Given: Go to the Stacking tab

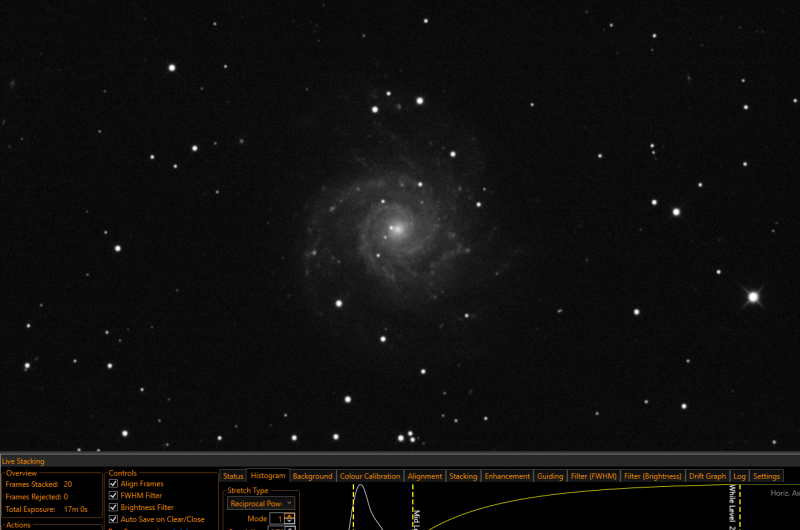Looking at the screenshot, I should [463, 476].
